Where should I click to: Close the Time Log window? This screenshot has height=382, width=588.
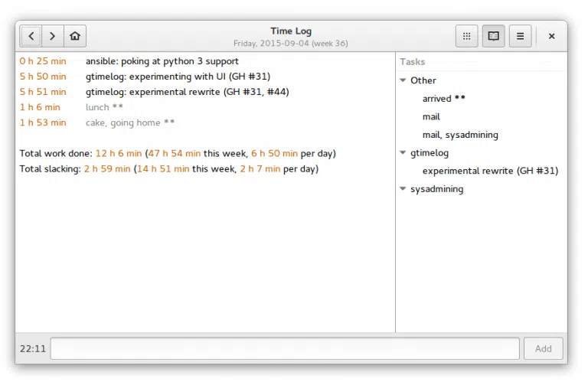(551, 36)
